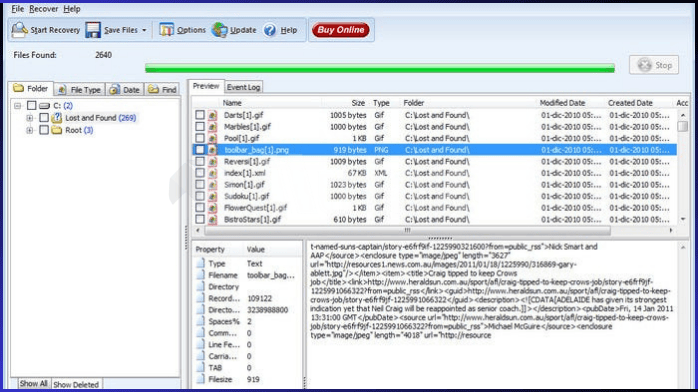Open the File menu

point(17,9)
